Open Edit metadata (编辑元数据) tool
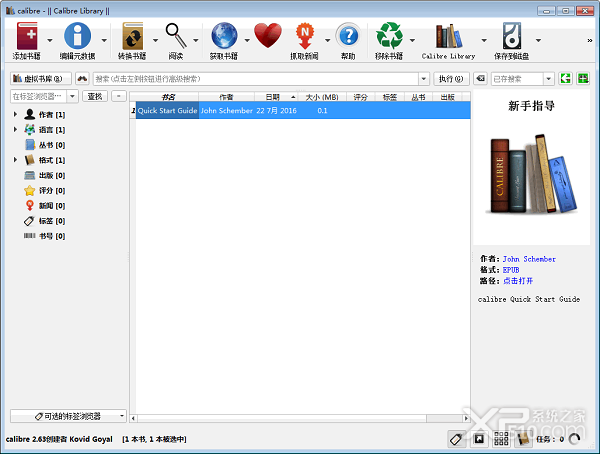 click(x=77, y=36)
